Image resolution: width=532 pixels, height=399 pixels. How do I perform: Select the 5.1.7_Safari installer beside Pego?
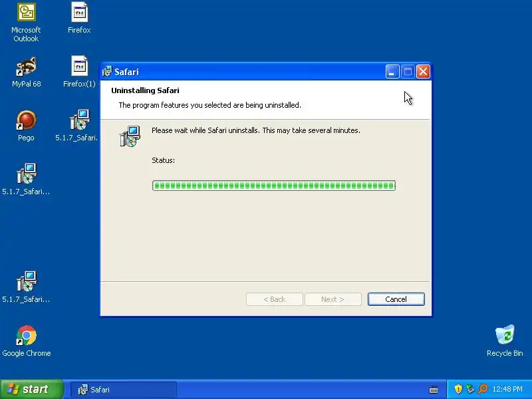click(78, 126)
